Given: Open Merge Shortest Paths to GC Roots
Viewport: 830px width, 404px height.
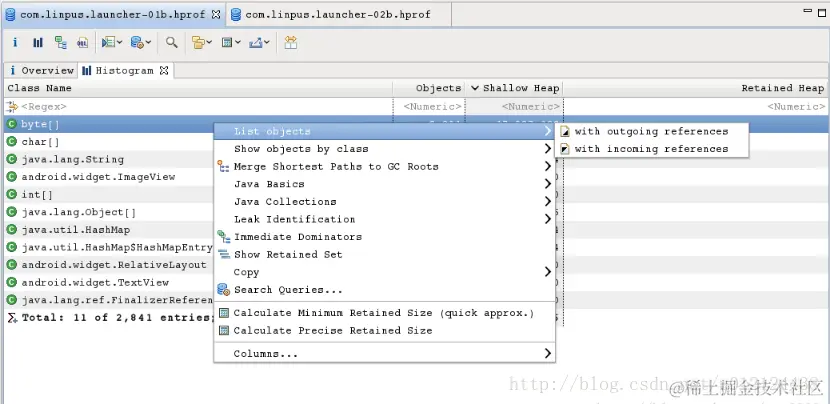Looking at the screenshot, I should pyautogui.click(x=384, y=166).
